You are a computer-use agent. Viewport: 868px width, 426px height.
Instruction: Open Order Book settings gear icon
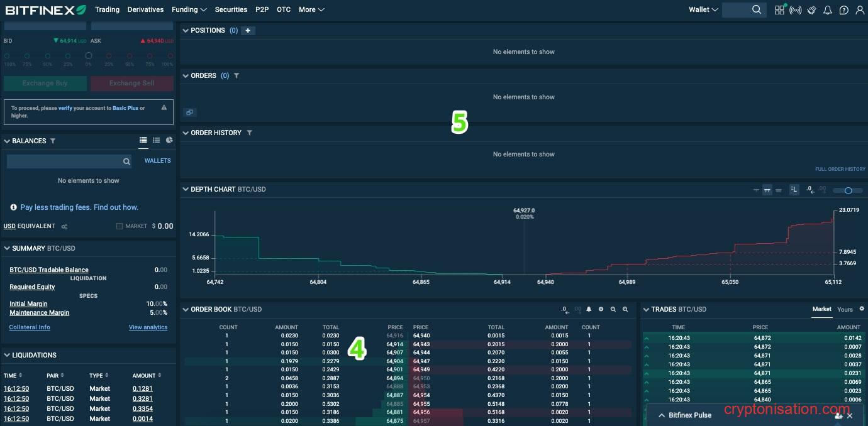[x=601, y=309]
